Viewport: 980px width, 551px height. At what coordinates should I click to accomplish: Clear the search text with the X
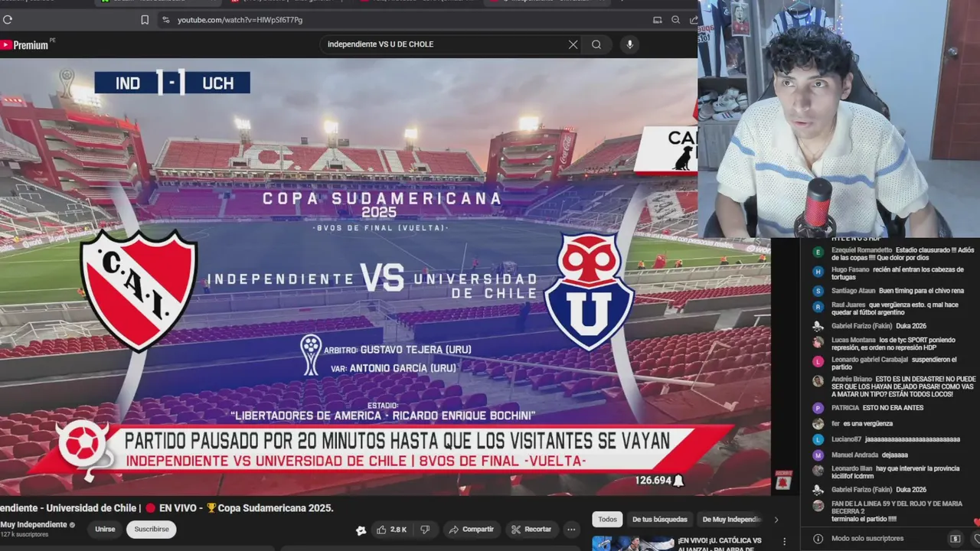pyautogui.click(x=573, y=44)
